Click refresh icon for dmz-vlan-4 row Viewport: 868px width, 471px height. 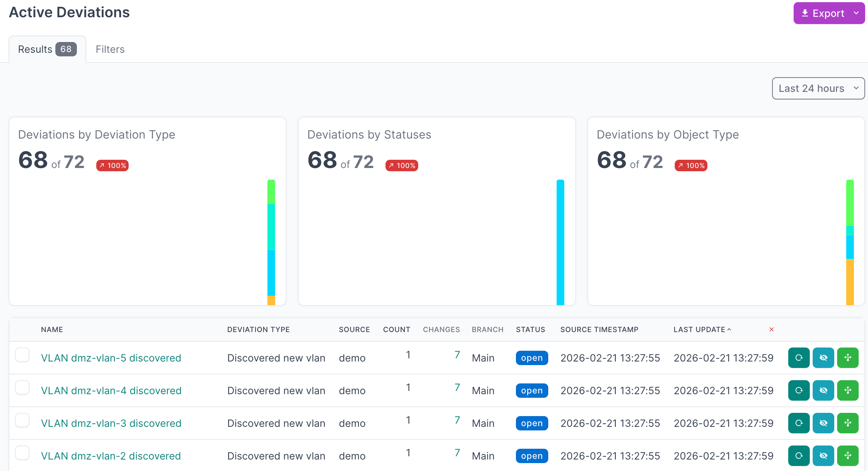point(799,390)
